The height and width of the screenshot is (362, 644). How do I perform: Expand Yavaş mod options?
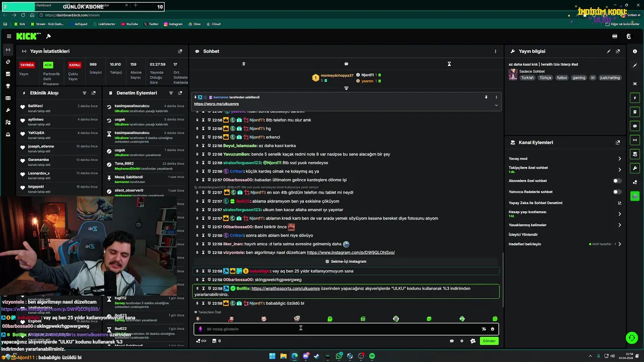click(x=619, y=158)
